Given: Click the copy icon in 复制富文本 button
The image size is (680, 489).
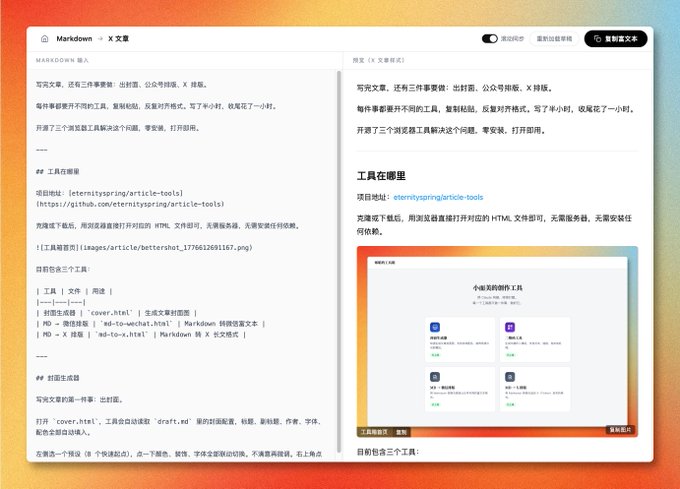Looking at the screenshot, I should click(597, 39).
